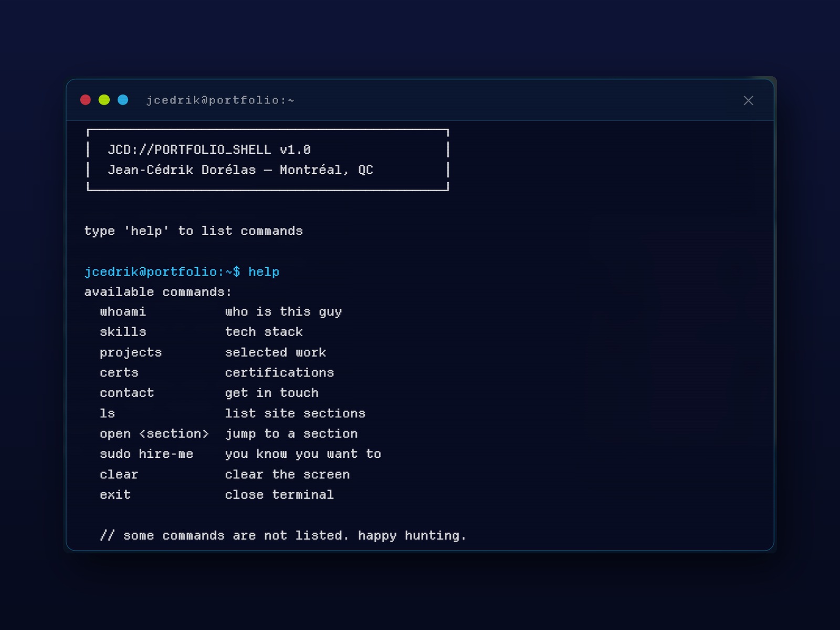840x630 pixels.
Task: Click the 'available commands:' line
Action: [157, 292]
